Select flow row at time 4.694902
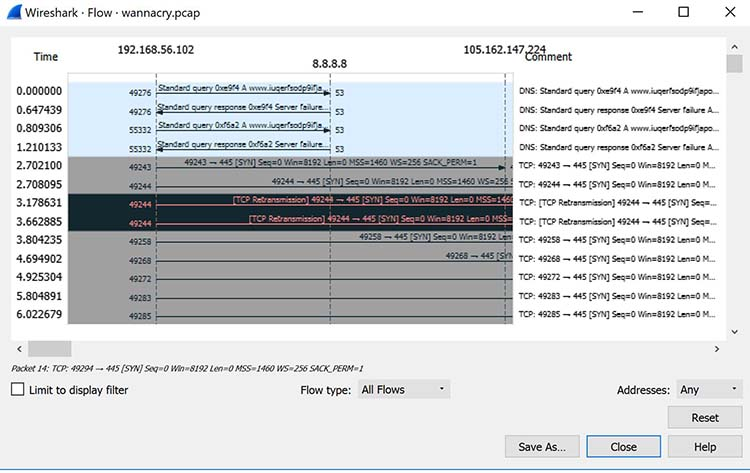This screenshot has width=750, height=473. pos(290,259)
